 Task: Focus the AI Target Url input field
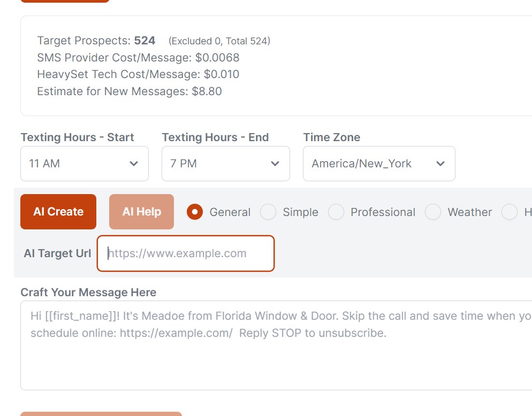185,253
